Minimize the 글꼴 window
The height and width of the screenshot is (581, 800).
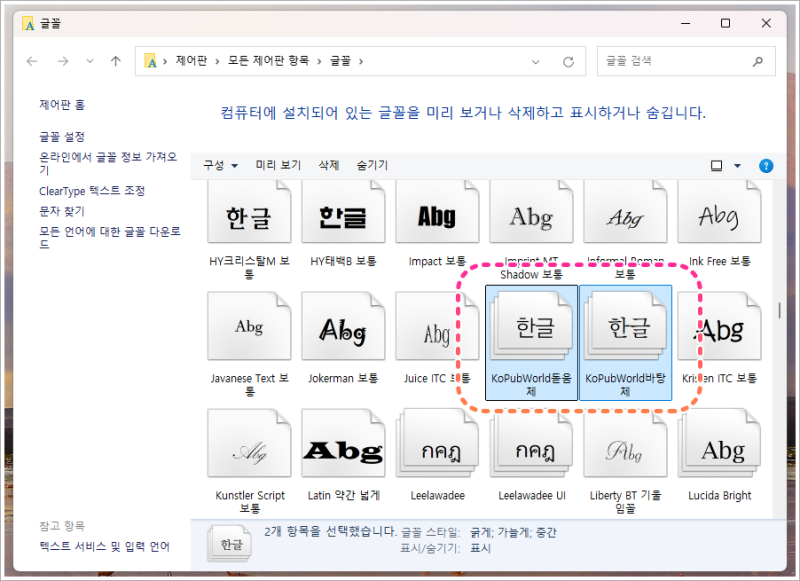coord(685,23)
